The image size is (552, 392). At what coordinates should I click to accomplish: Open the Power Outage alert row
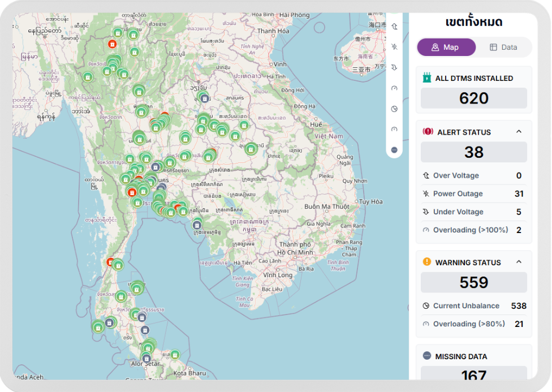[x=474, y=193]
